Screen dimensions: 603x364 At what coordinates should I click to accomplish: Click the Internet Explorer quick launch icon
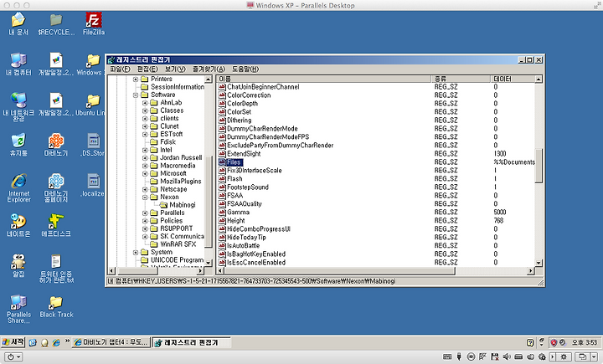pyautogui.click(x=56, y=342)
